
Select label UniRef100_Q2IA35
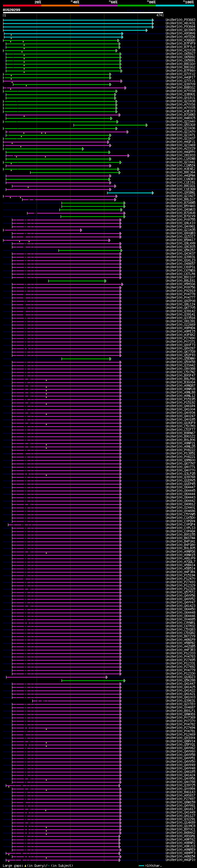click(x=180, y=230)
